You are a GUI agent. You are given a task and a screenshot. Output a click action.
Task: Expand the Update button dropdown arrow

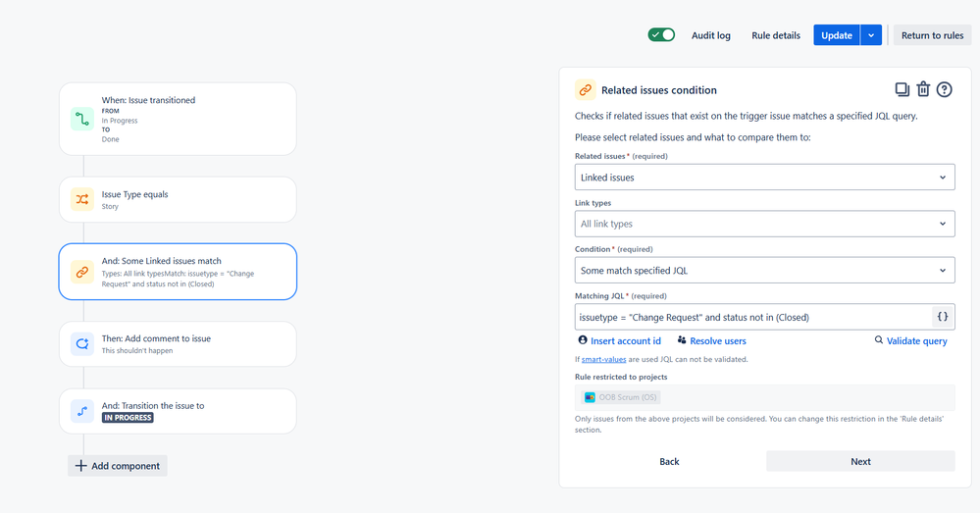pos(871,35)
